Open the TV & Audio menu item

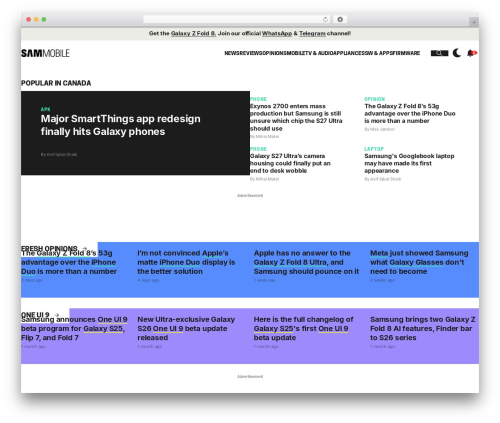tap(319, 53)
